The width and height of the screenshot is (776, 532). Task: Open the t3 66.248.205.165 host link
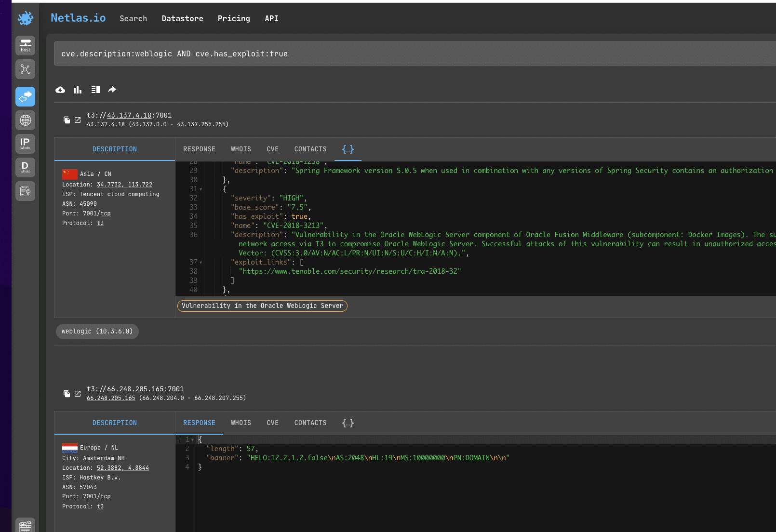(x=135, y=389)
